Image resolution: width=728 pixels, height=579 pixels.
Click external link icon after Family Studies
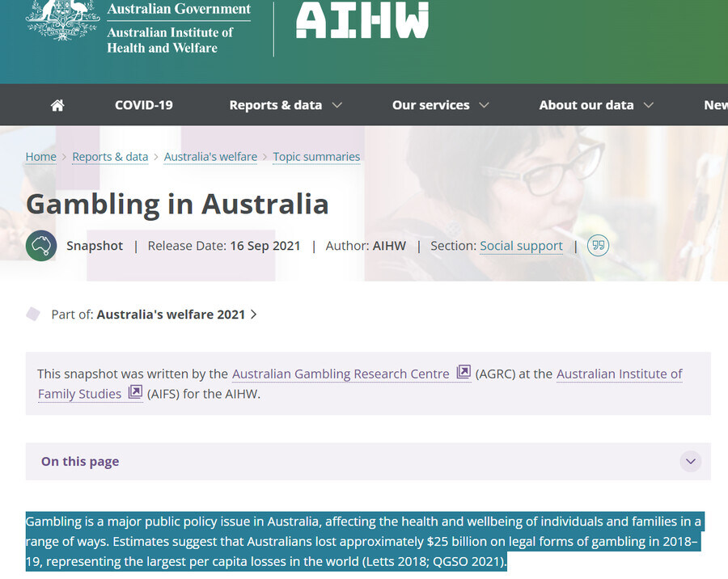(x=135, y=393)
